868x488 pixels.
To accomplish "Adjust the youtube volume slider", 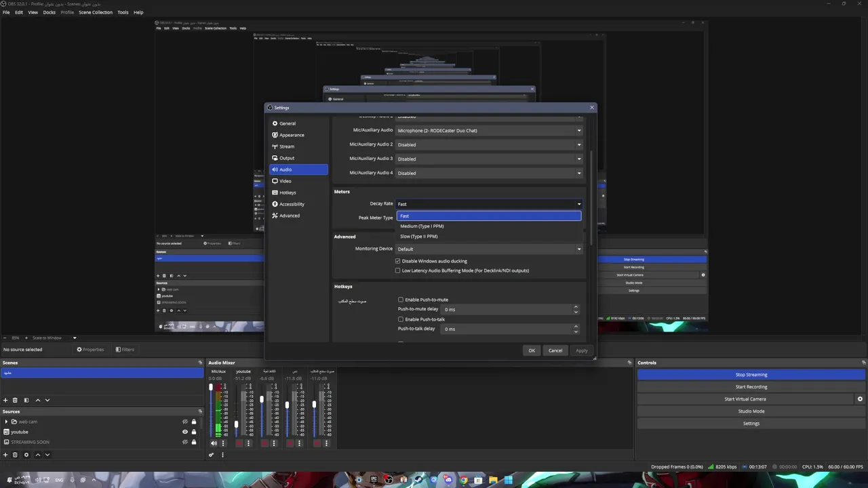I will (237, 424).
